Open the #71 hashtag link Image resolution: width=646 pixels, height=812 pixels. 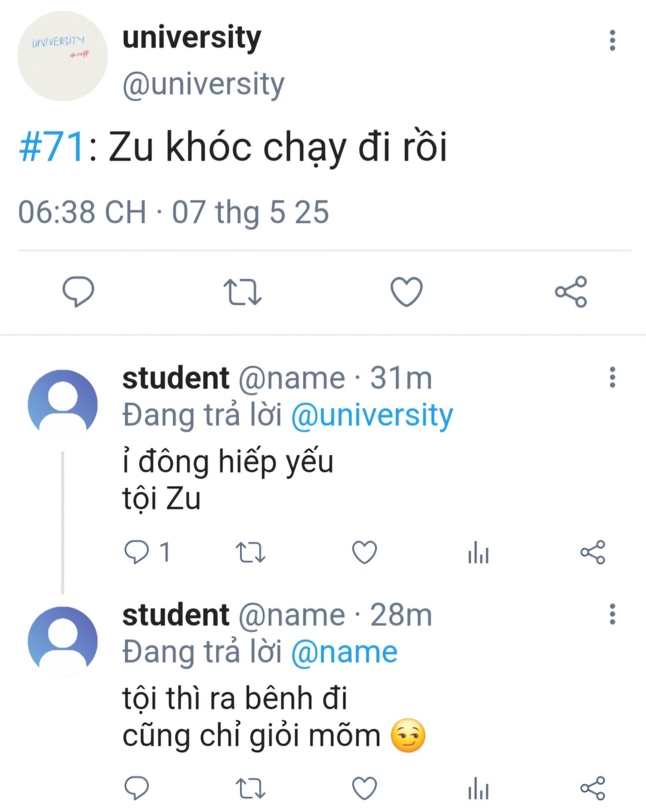click(x=52, y=148)
